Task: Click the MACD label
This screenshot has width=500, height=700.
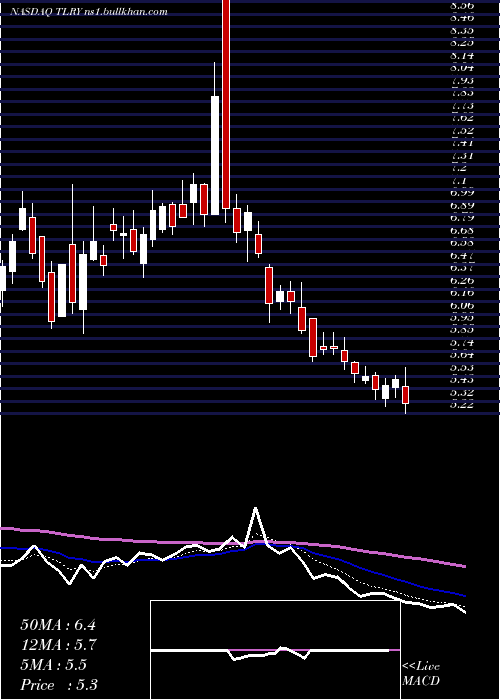Action: [421, 681]
